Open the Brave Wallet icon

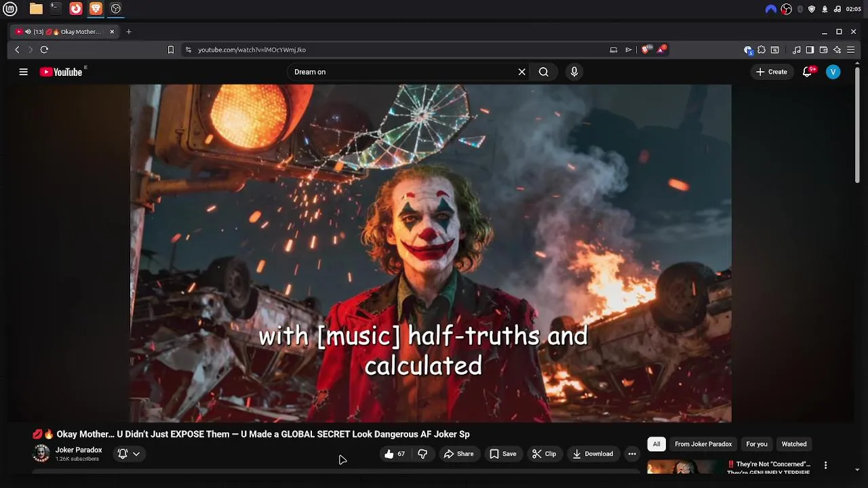pos(823,49)
